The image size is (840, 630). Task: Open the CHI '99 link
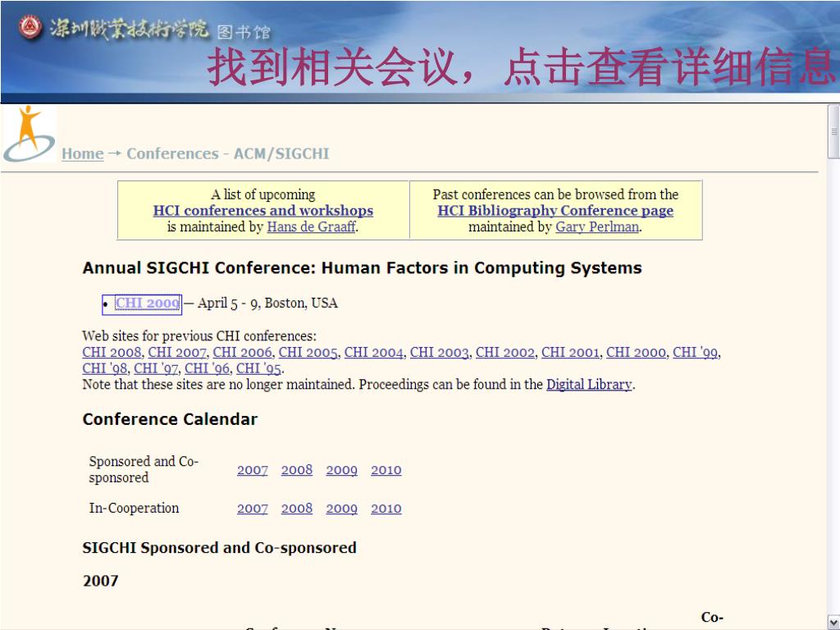coord(696,352)
